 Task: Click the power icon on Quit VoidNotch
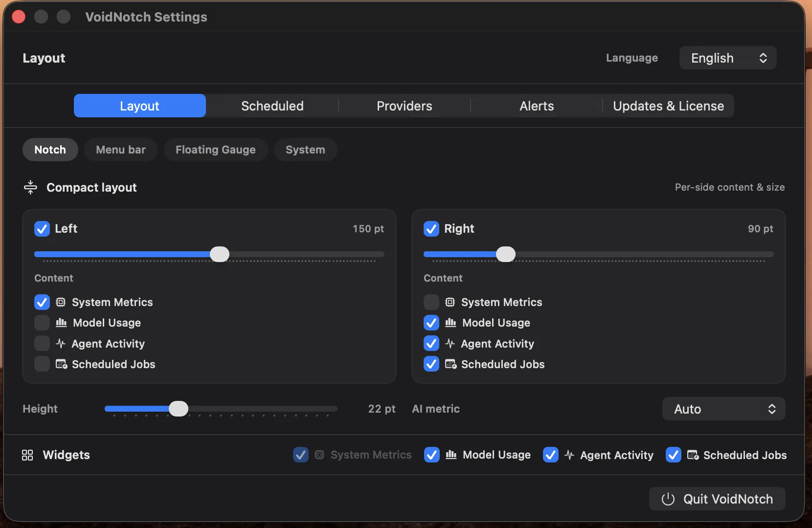pos(668,499)
